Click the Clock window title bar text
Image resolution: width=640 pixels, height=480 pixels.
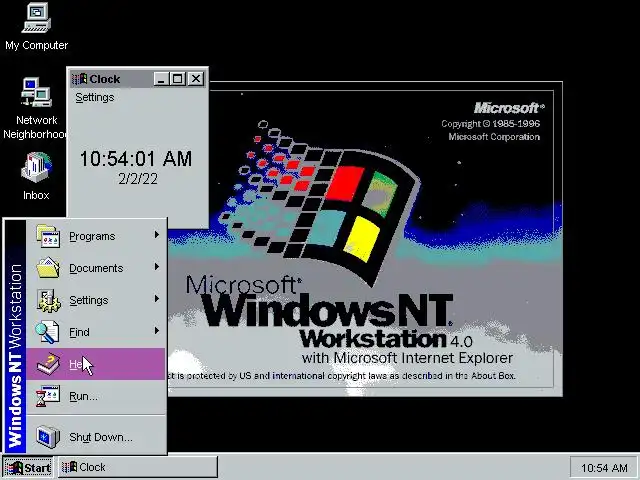click(105, 79)
